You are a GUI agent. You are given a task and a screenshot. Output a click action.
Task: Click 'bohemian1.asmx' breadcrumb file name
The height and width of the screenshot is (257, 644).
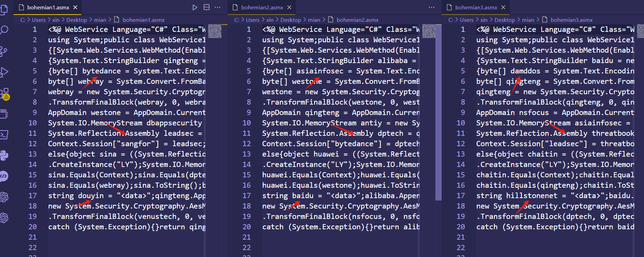coord(144,20)
